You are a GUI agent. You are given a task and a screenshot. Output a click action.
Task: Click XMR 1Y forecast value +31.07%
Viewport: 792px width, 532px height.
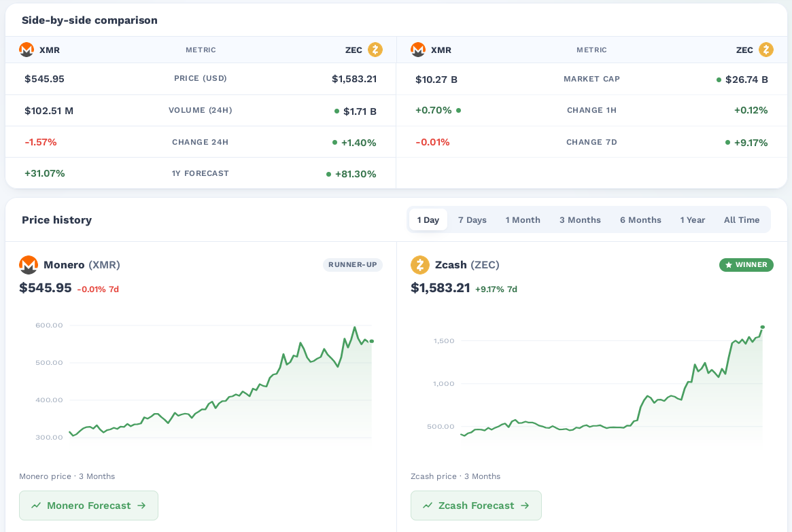[x=44, y=173]
